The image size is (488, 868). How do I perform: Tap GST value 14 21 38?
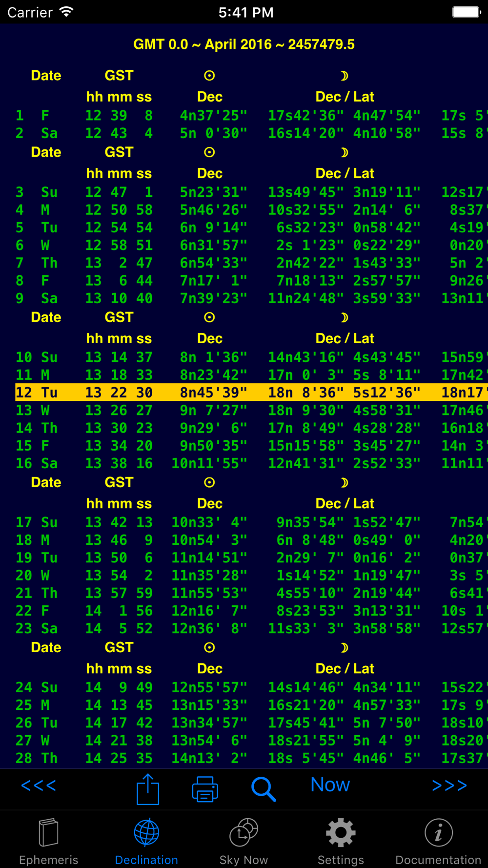pos(119,741)
